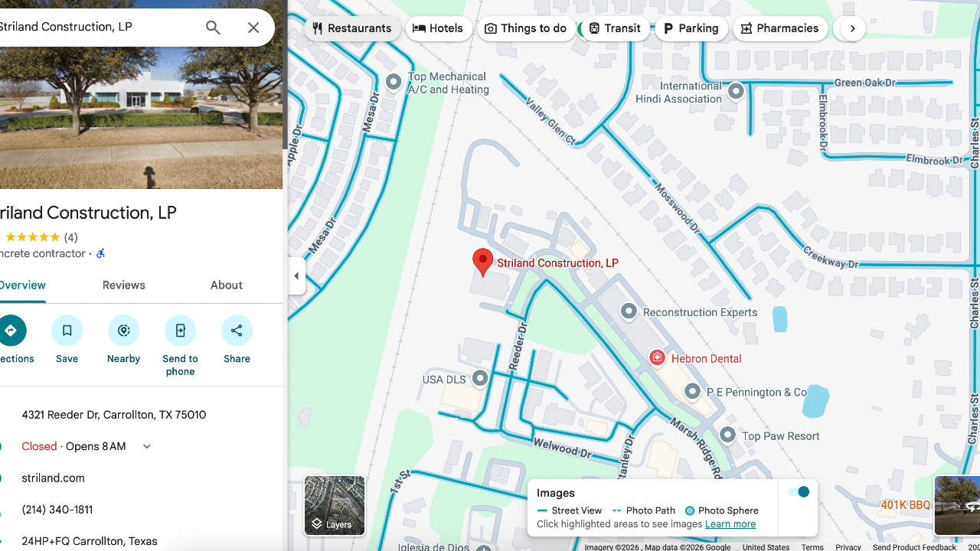Image resolution: width=980 pixels, height=551 pixels.
Task: Open the Striland Construction building photo
Action: [x=142, y=118]
